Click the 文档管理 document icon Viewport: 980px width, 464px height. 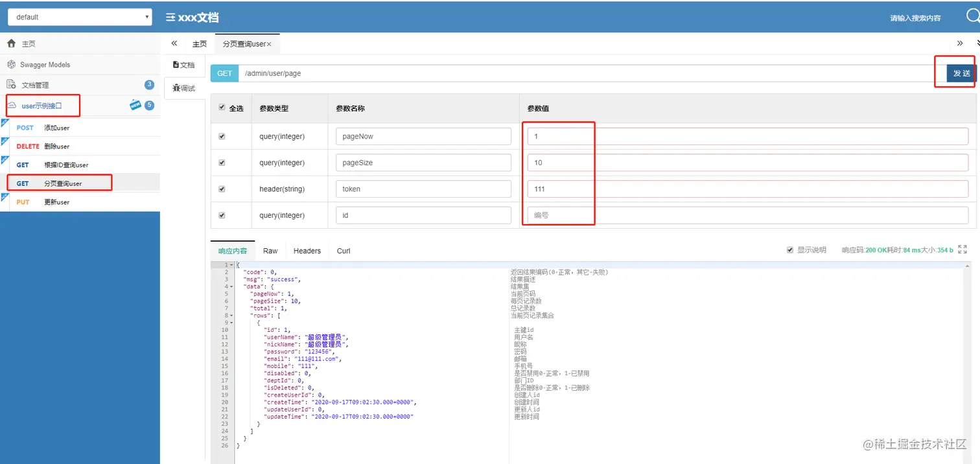pos(11,85)
